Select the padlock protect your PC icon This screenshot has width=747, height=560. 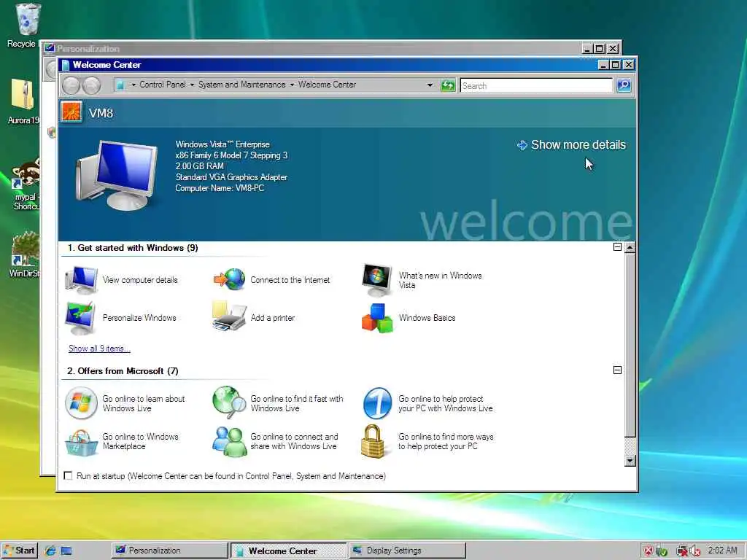pos(373,441)
